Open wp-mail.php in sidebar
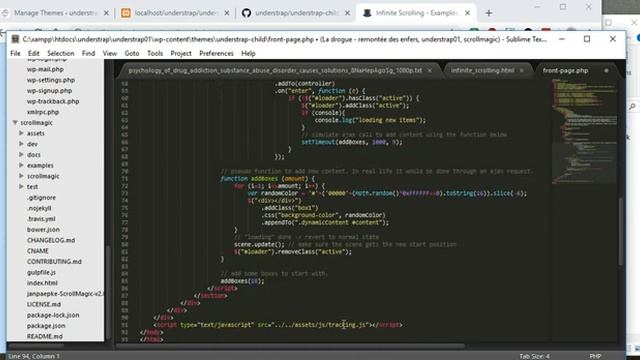 [x=45, y=69]
